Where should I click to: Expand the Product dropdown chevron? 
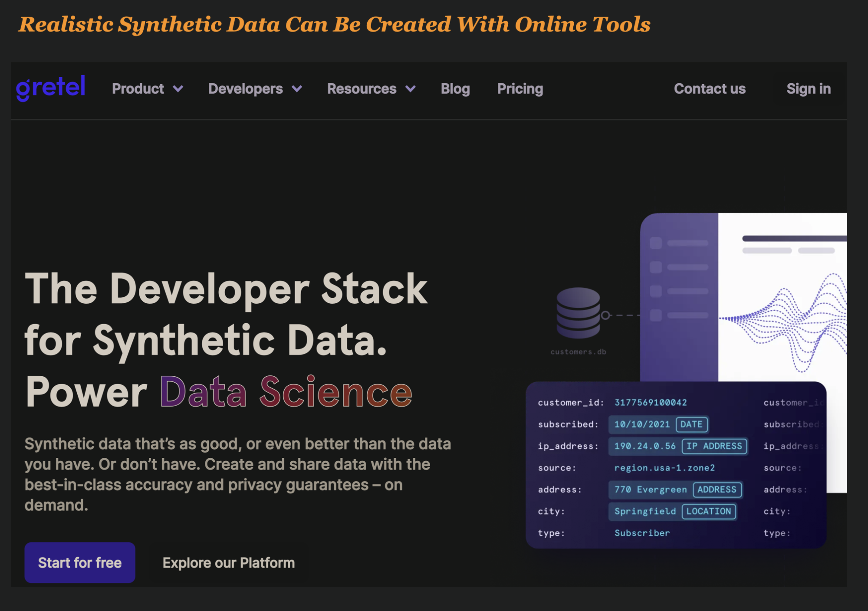tap(178, 89)
